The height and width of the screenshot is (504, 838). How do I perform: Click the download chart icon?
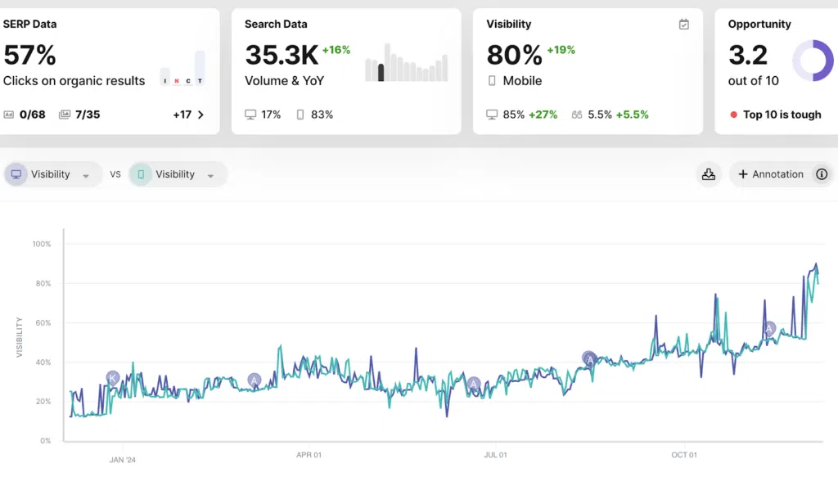pos(708,174)
